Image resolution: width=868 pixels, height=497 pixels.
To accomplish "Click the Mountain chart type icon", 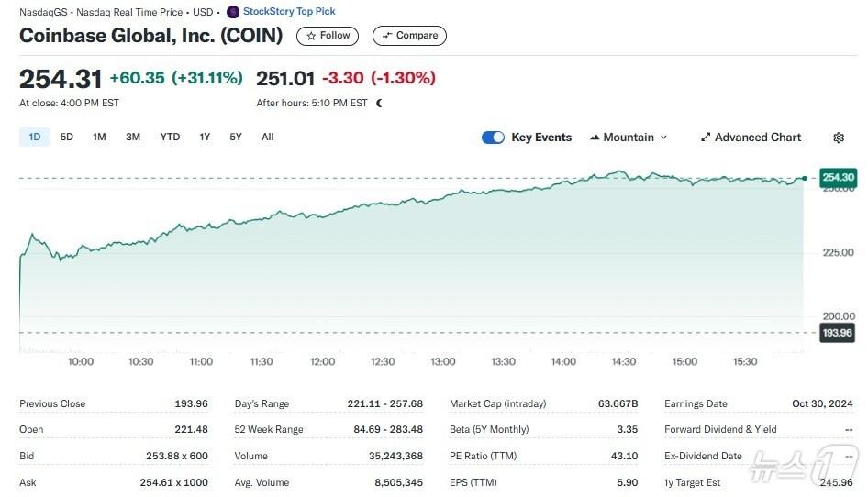I will (x=595, y=138).
